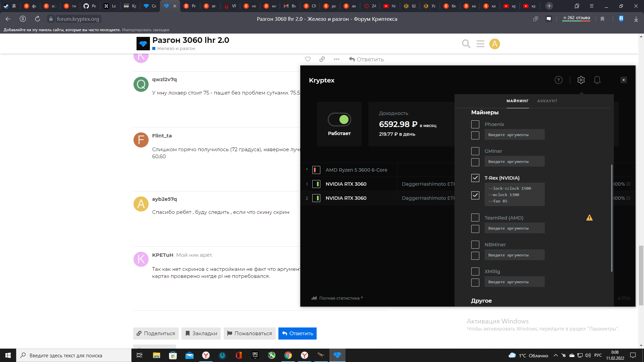Click the Пожаловаться button
This screenshot has height=362, width=644.
250,334
